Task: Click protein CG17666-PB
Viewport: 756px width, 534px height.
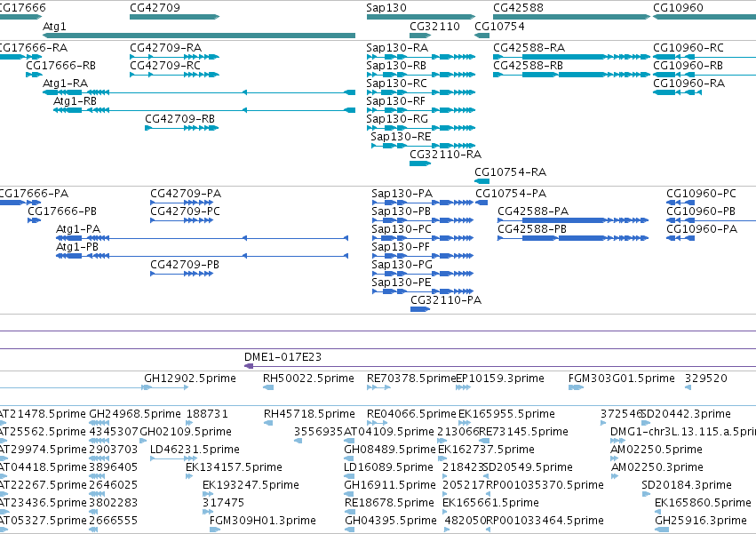Action: point(35,220)
